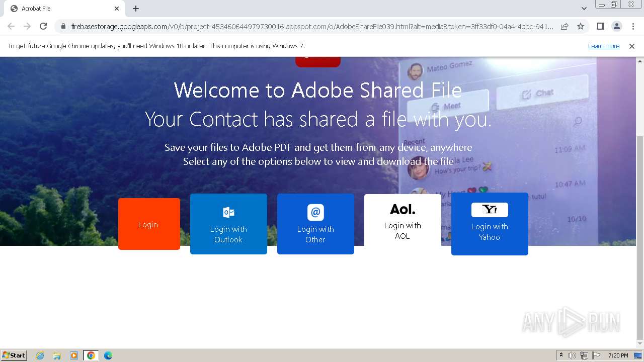Choose Login with AOL tile
This screenshot has height=362, width=644.
click(x=403, y=220)
